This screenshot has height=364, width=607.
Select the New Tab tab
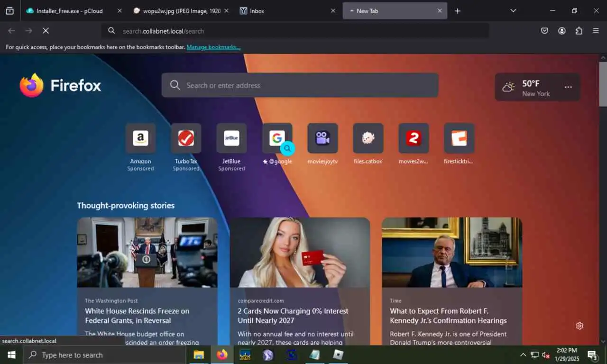[x=395, y=11]
